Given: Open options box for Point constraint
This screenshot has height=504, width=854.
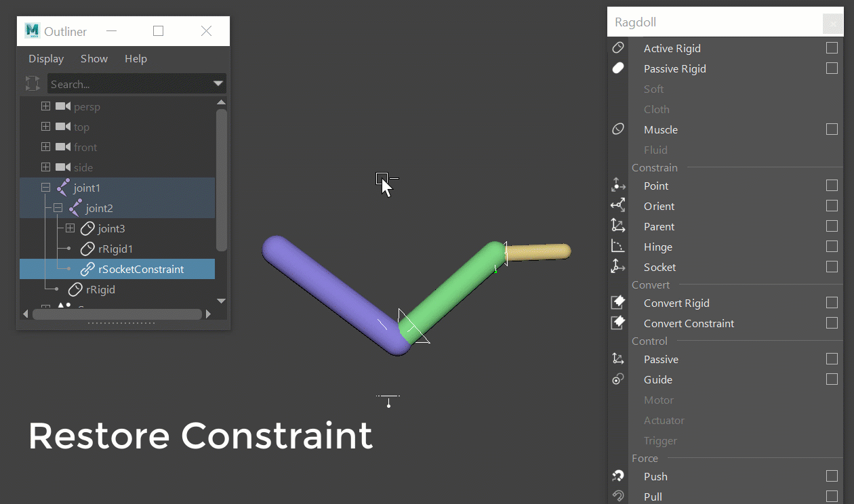Looking at the screenshot, I should pyautogui.click(x=832, y=186).
